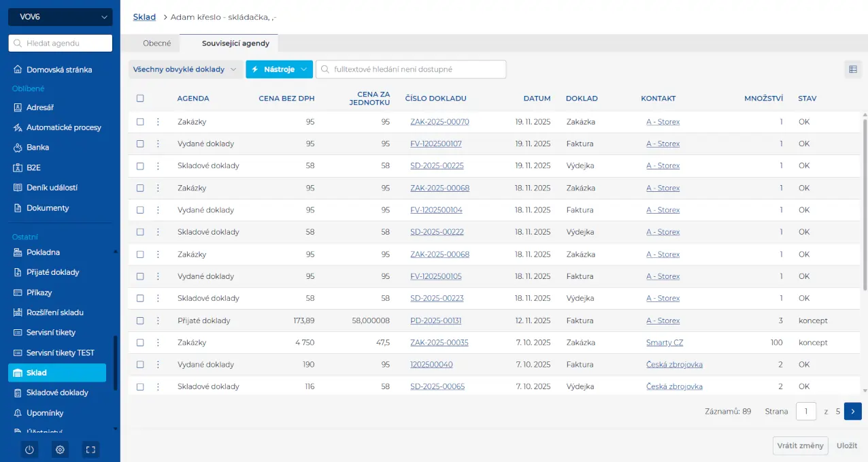Image resolution: width=868 pixels, height=462 pixels.
Task: Open settings via the gear icon
Action: click(61, 450)
